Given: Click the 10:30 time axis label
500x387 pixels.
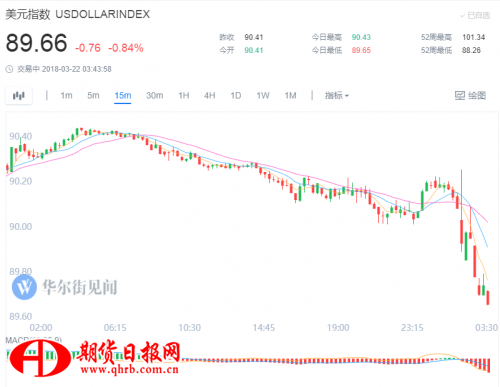Looking at the screenshot, I should [189, 328].
